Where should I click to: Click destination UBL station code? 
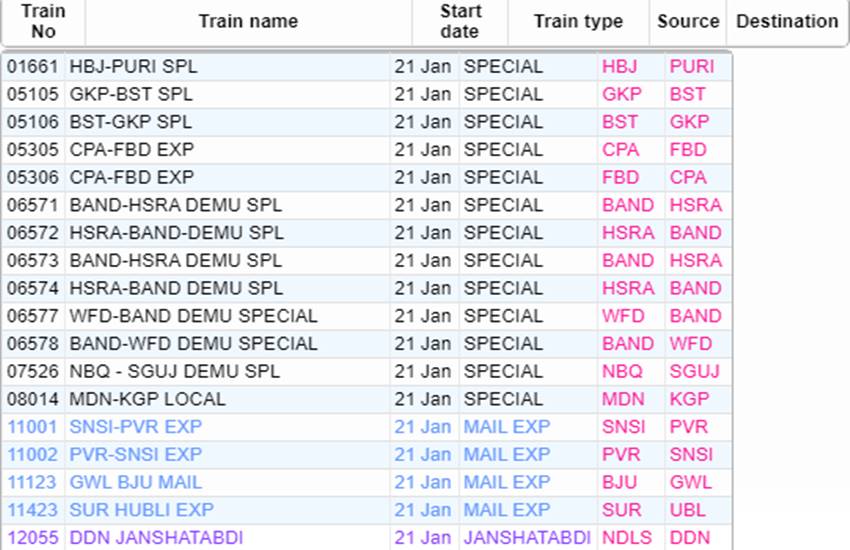click(x=687, y=510)
